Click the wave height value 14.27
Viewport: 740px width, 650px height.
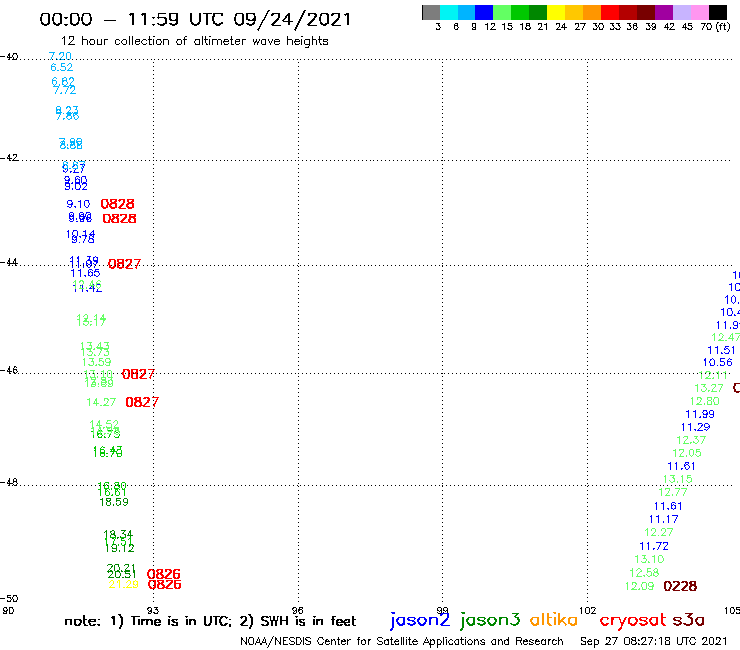click(101, 403)
